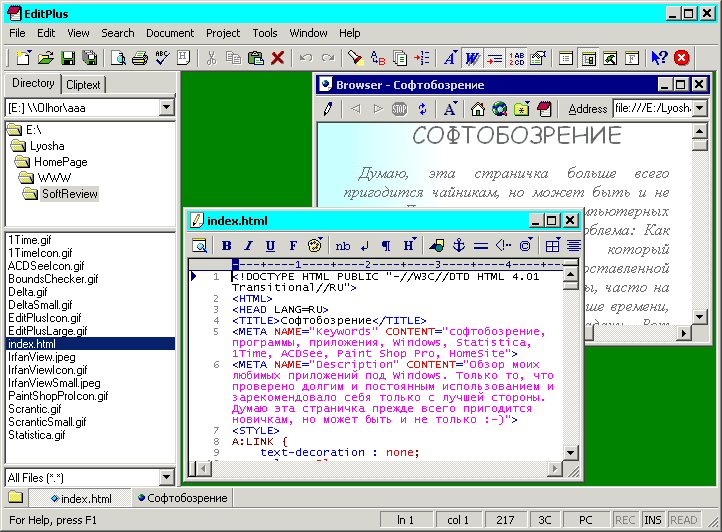This screenshot has width=722, height=532.
Task: Apply Bold tag in index.html toolbar
Action: (226, 246)
